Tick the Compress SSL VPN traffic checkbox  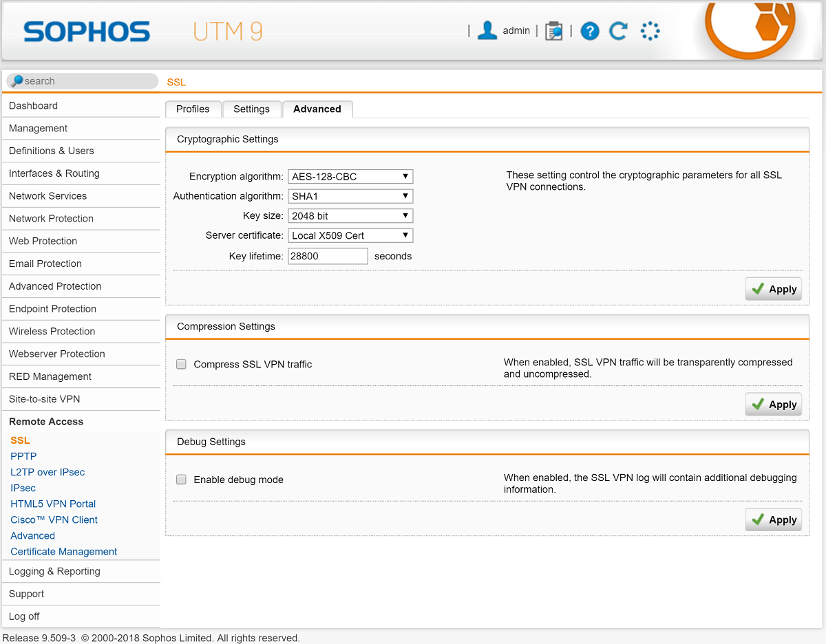tap(181, 364)
